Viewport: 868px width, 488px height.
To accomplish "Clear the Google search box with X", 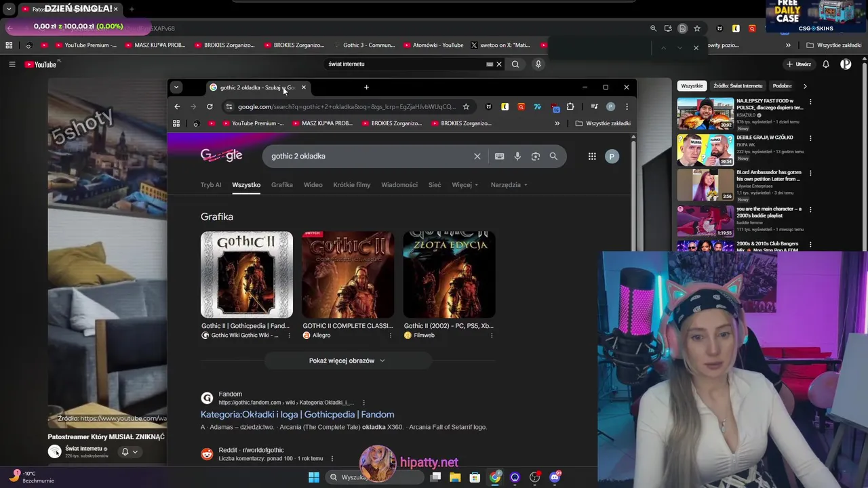I will [477, 156].
